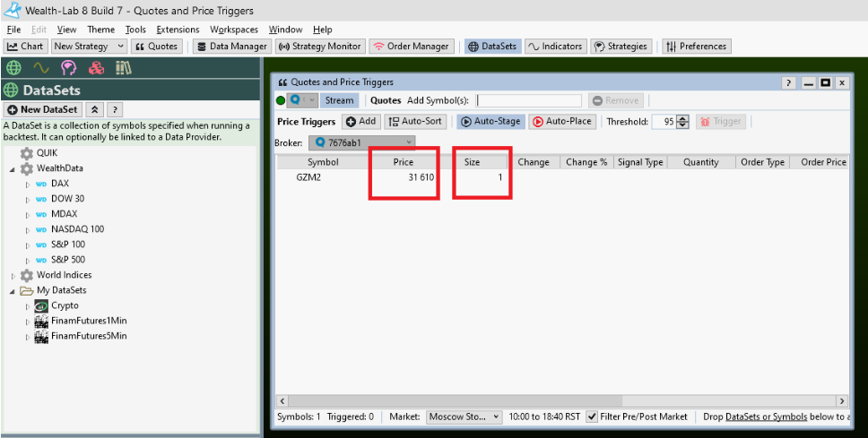Toggle the Auto-Stage button
Screen dimensions: 868x438
[x=490, y=121]
